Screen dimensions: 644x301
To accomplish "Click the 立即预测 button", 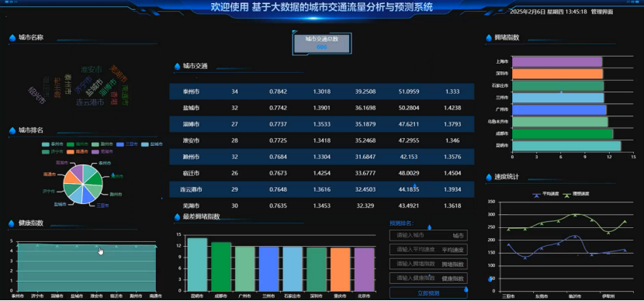I will pyautogui.click(x=428, y=293).
